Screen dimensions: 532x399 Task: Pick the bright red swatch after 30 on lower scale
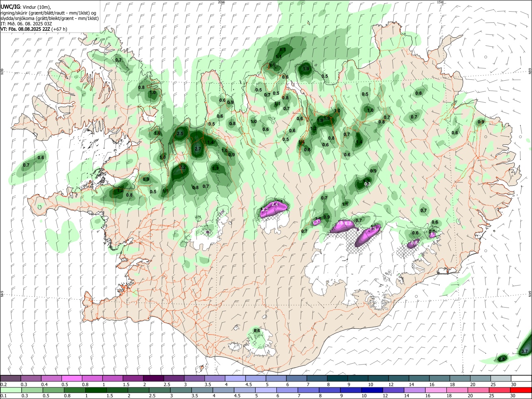pyautogui.click(x=521, y=390)
